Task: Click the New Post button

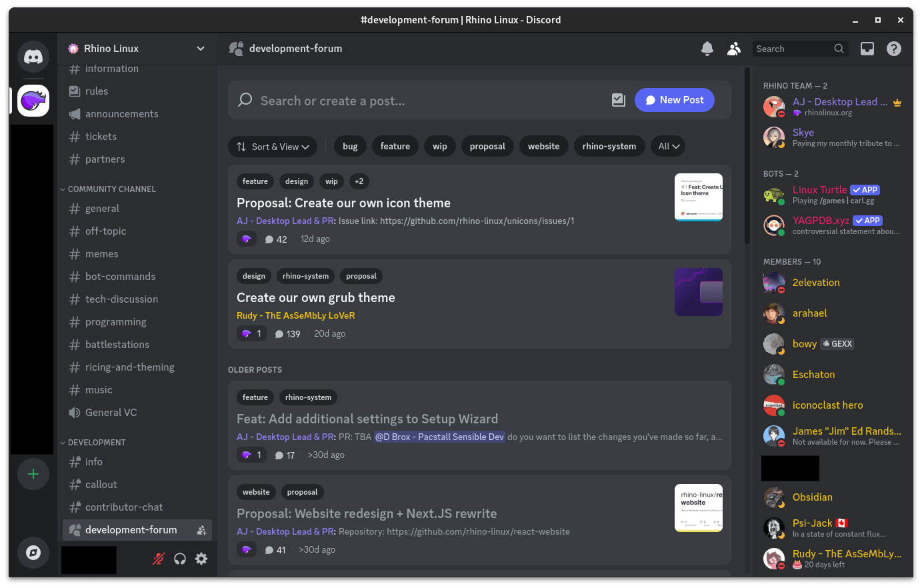Action: (x=674, y=99)
